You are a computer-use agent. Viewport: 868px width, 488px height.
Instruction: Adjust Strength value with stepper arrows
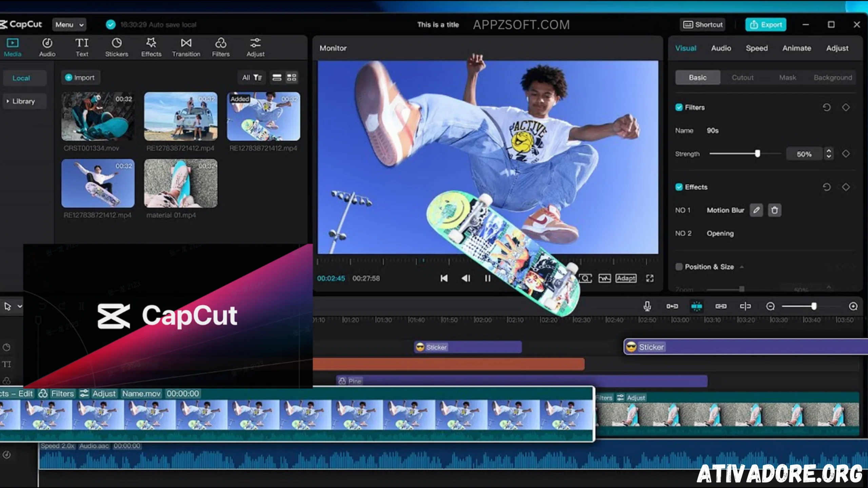coord(829,154)
